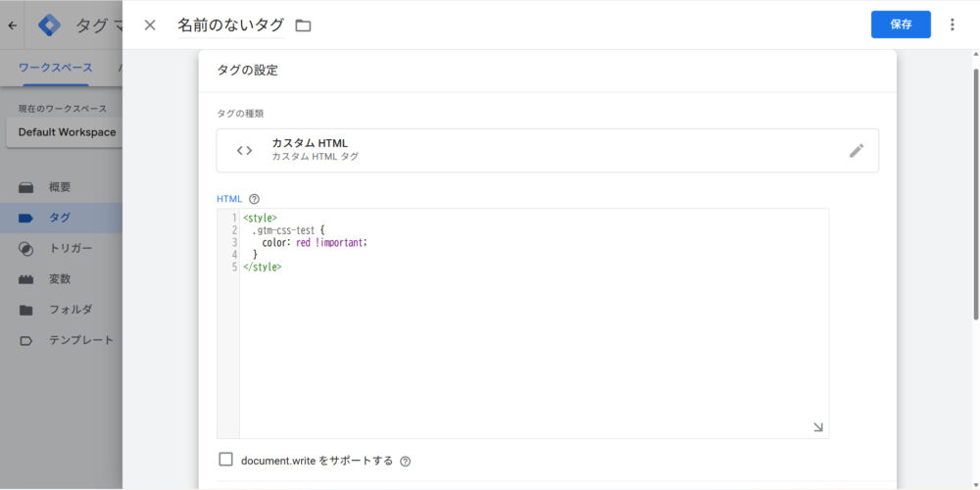Click the 保存 save button
The width and height of the screenshot is (980, 490).
pyautogui.click(x=901, y=24)
